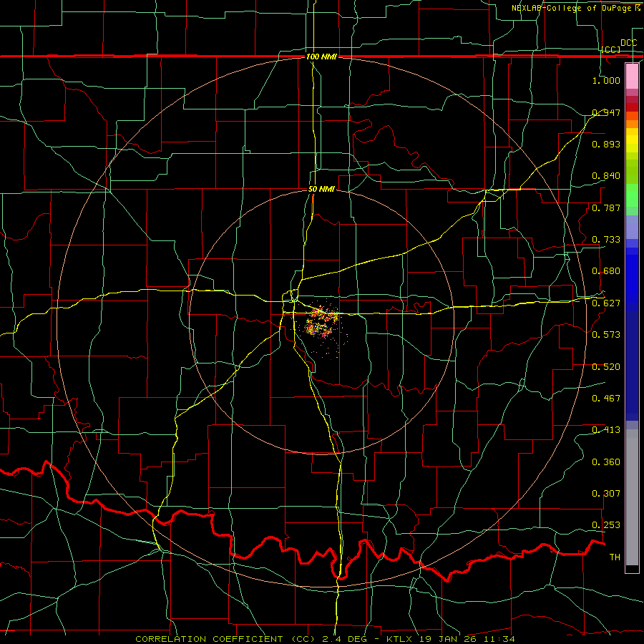Click the [CC] label above the color bar
The height and width of the screenshot is (644, 644).
pyautogui.click(x=611, y=49)
